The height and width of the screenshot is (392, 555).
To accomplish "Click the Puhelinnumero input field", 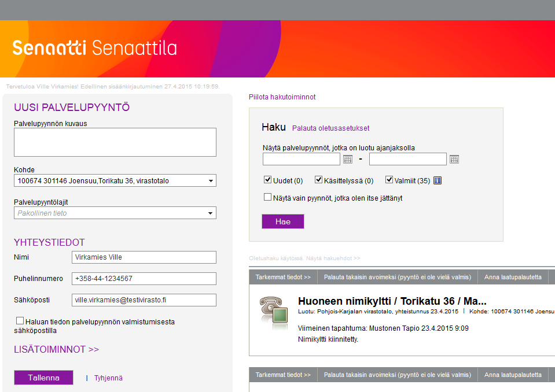I will [144, 279].
